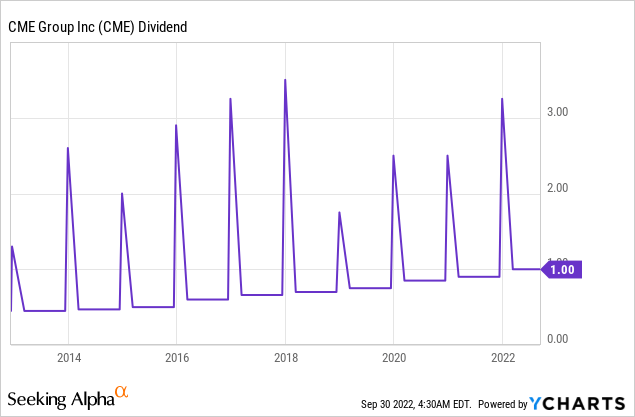Click the 'Powered by' text
Viewport: 635px width, 417px height.
coord(503,404)
